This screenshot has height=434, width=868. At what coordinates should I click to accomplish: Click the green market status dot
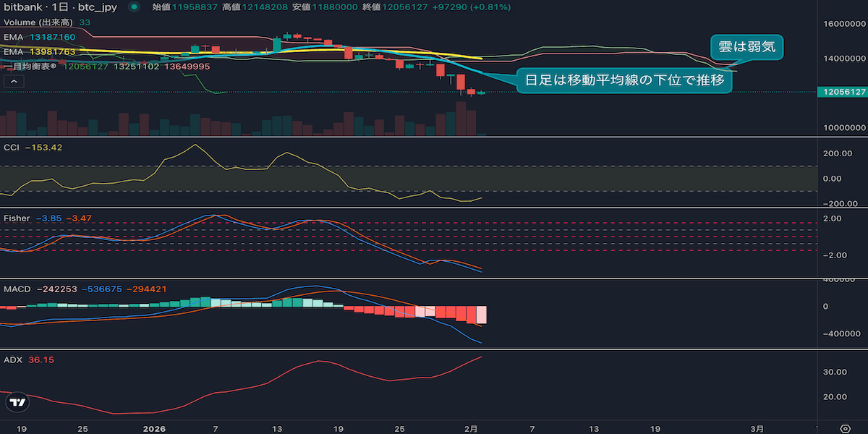(x=134, y=7)
